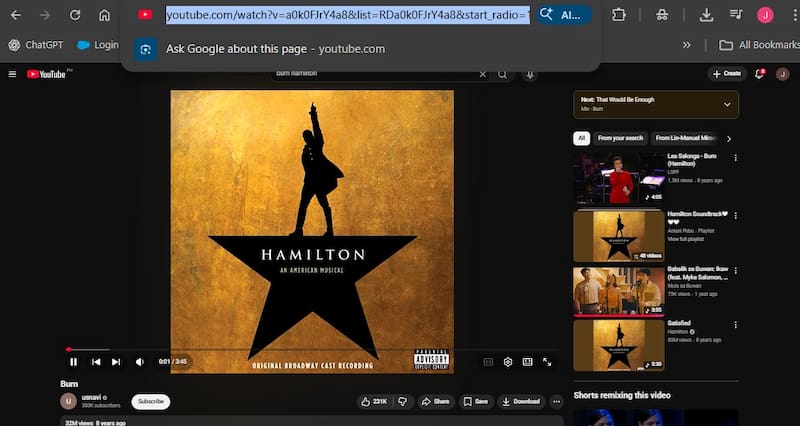Click the Satisfied video title
This screenshot has width=800, height=426.
point(679,323)
